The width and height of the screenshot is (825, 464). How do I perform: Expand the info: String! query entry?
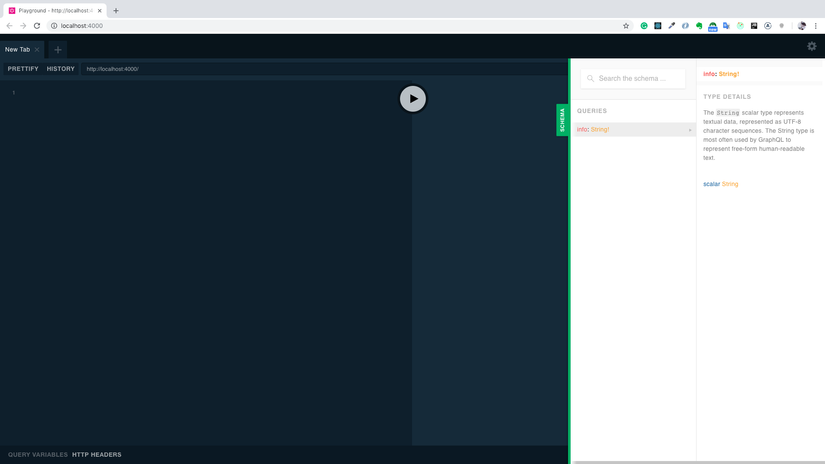633,130
